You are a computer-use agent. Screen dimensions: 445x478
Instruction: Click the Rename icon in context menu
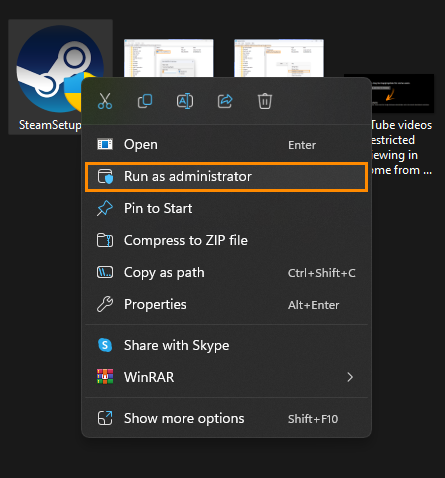pos(185,101)
